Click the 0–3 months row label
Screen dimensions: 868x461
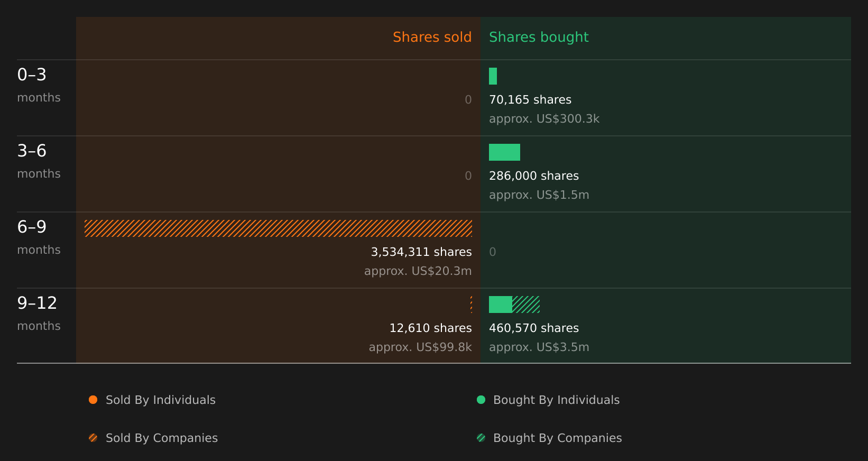[x=39, y=85]
